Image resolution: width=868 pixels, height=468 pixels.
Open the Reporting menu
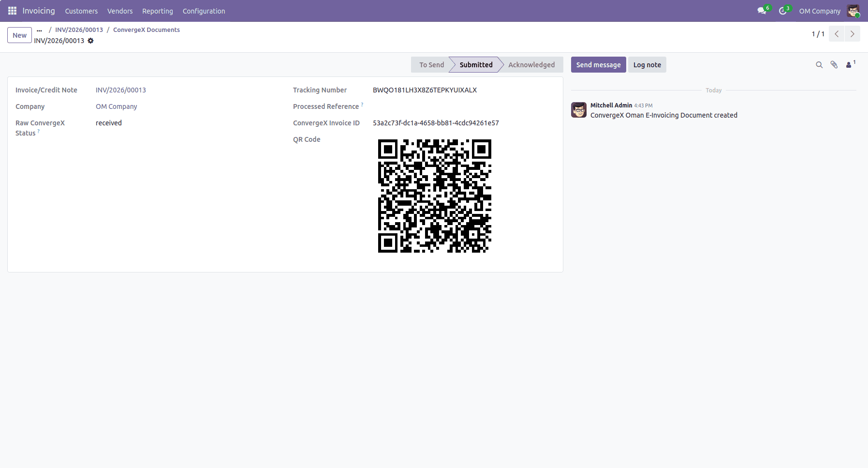(158, 11)
